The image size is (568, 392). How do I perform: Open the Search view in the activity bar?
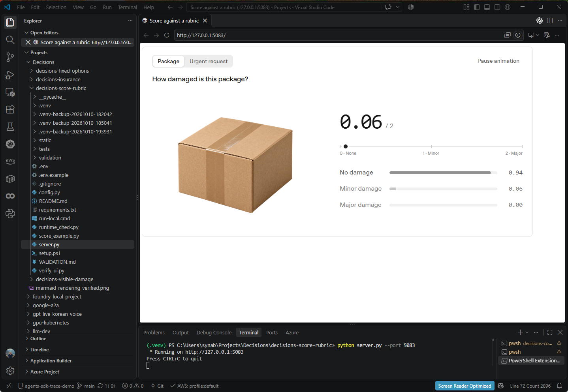point(10,40)
